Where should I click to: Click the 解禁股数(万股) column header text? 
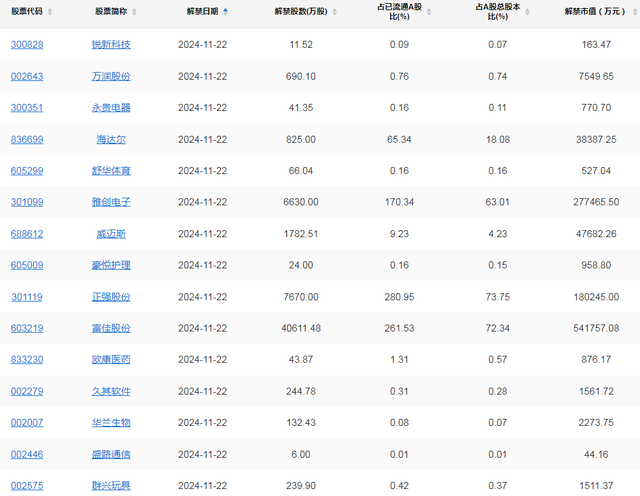tap(301, 12)
